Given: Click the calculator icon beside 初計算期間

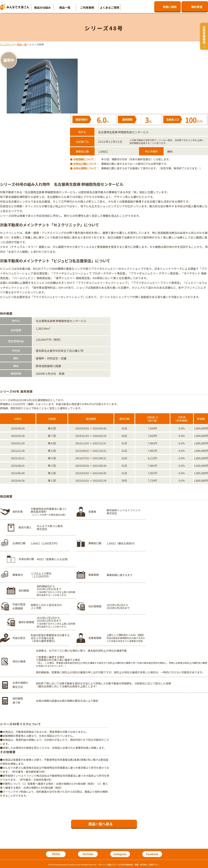Looking at the screenshot, I should click(81, 607).
